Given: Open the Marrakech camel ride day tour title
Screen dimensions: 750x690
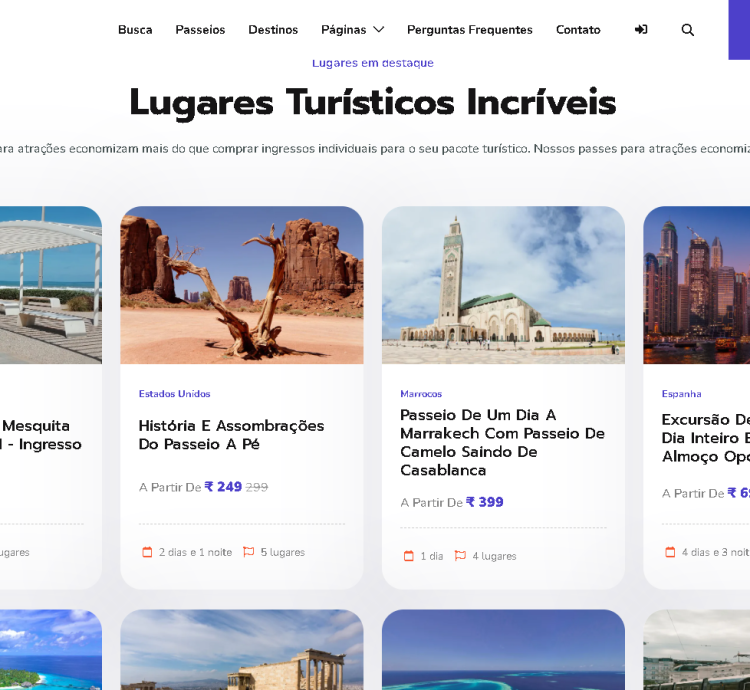Looking at the screenshot, I should pyautogui.click(x=502, y=442).
